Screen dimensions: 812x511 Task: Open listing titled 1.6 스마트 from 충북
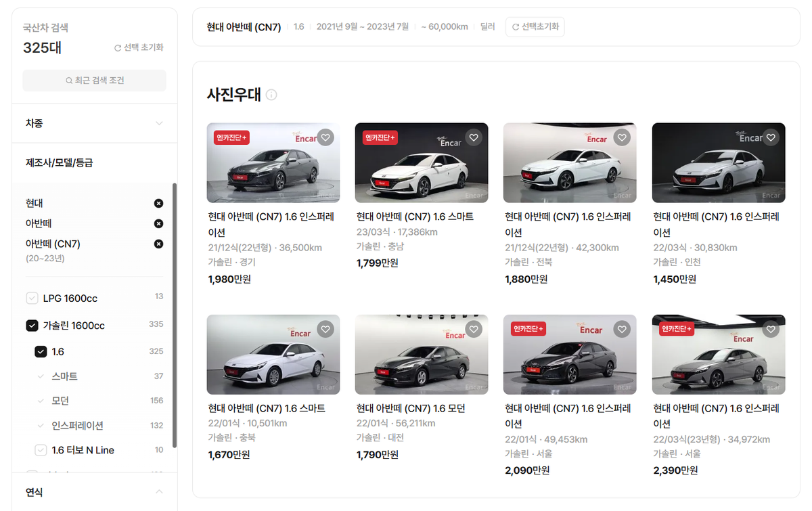(267, 408)
